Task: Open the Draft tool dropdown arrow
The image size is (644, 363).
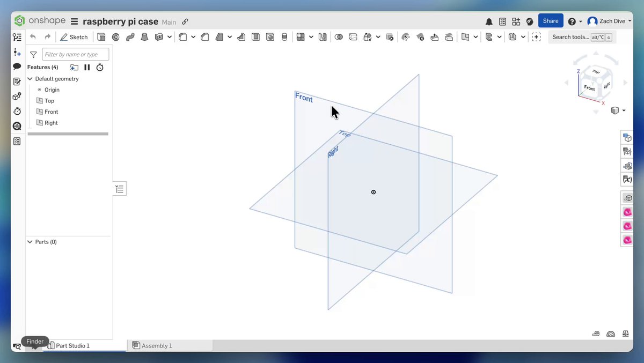Action: 230,37
